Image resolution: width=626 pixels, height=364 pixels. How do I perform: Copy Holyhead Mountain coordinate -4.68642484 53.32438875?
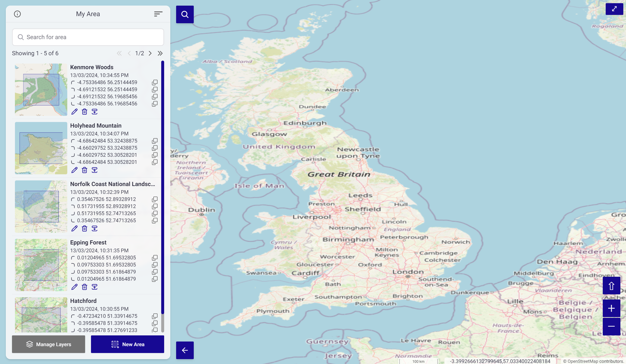tap(155, 141)
